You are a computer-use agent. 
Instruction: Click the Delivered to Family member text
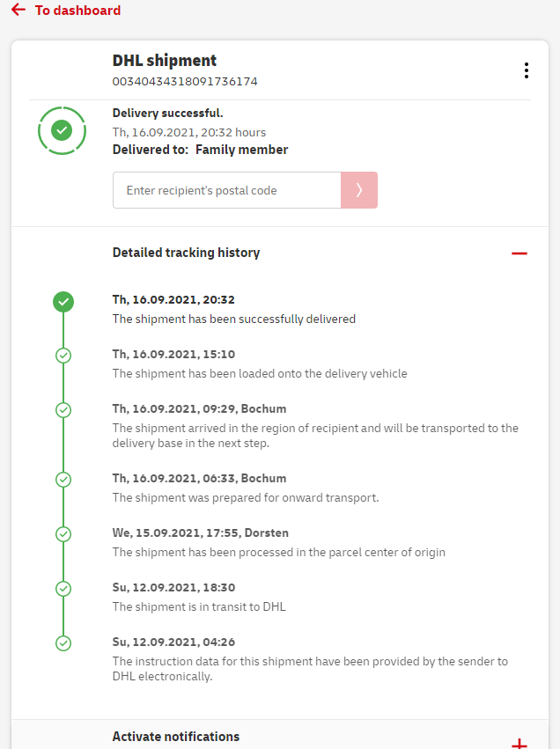[200, 150]
